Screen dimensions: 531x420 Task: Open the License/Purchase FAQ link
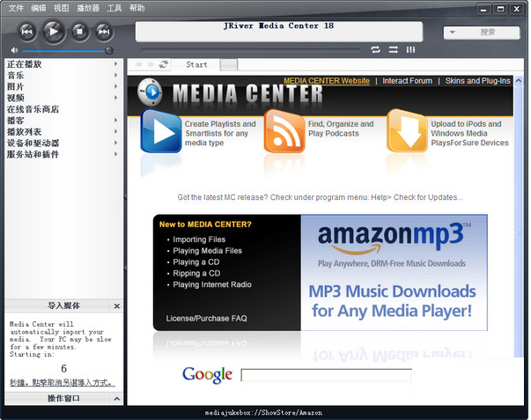click(x=207, y=319)
